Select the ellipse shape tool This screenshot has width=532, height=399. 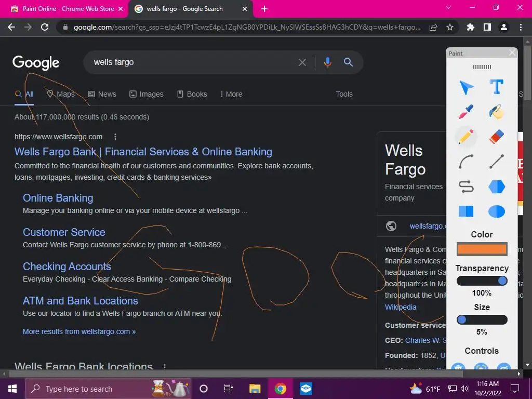coord(497,211)
